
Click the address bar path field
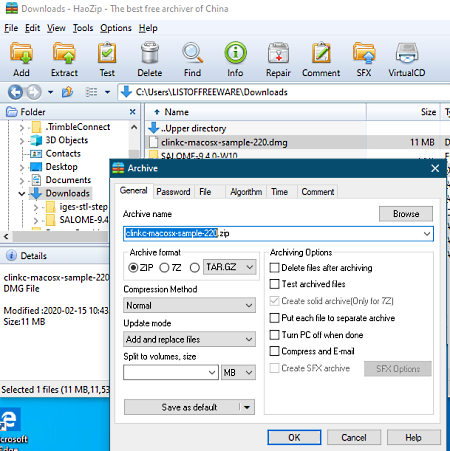point(283,92)
